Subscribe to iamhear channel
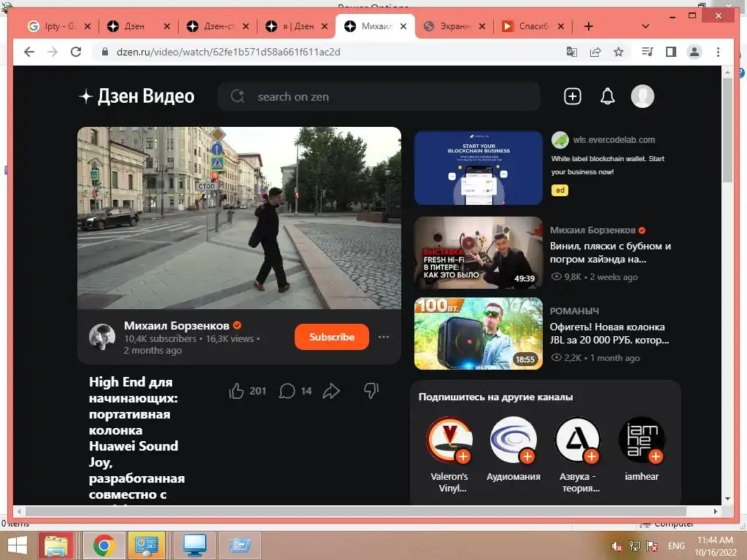The image size is (747, 560). [x=656, y=456]
